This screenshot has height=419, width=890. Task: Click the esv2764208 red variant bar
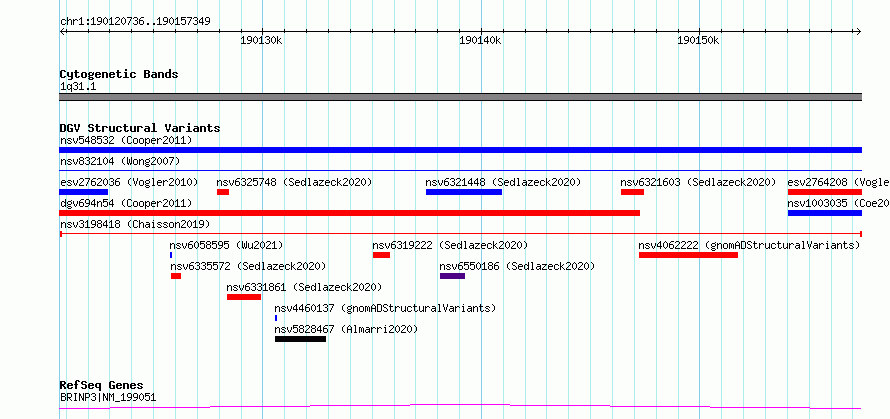pos(825,192)
